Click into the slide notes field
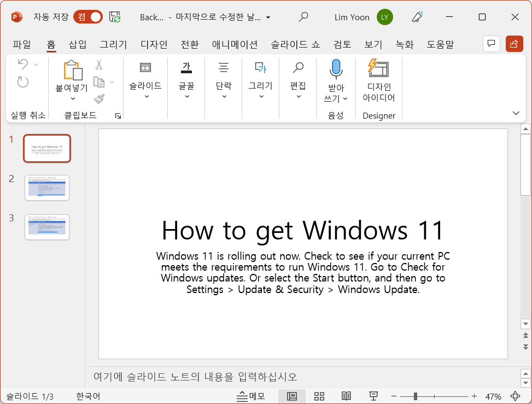The width and height of the screenshot is (532, 404). point(302,377)
